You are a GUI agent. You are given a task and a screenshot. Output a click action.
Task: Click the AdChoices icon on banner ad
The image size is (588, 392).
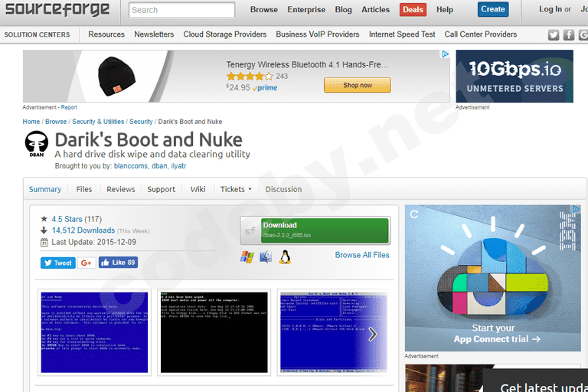[446, 54]
